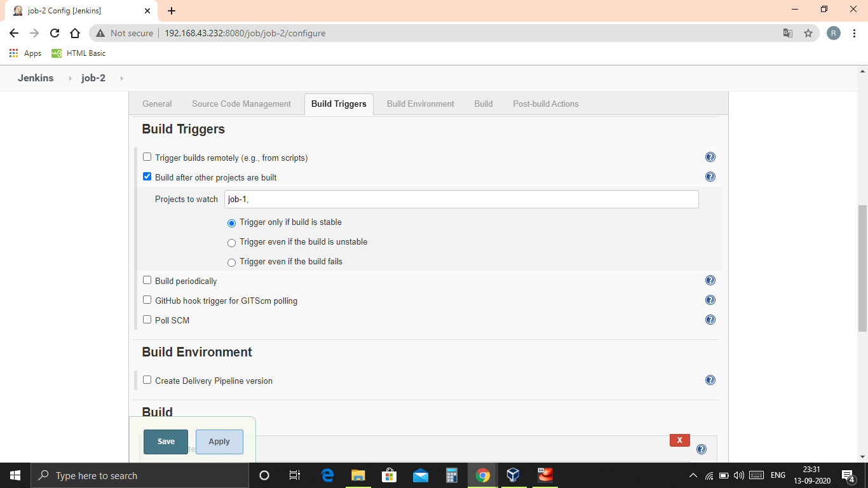Open VirtualBox from taskbar
The width and height of the screenshot is (868, 488).
(513, 475)
